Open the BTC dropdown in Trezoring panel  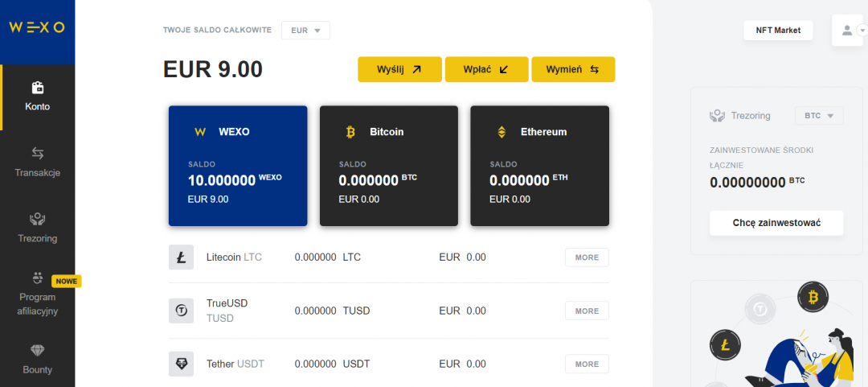click(x=819, y=116)
